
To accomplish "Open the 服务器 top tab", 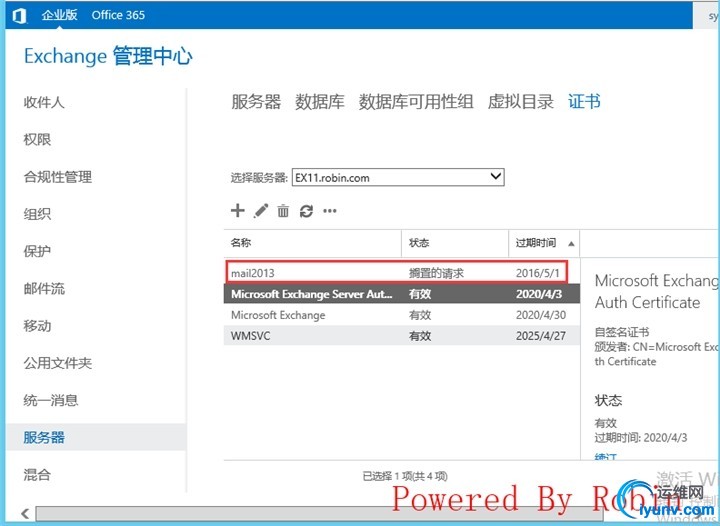I will click(256, 102).
